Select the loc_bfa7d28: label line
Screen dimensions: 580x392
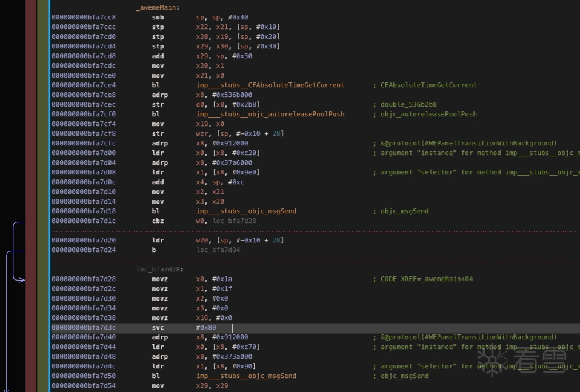pyautogui.click(x=160, y=269)
